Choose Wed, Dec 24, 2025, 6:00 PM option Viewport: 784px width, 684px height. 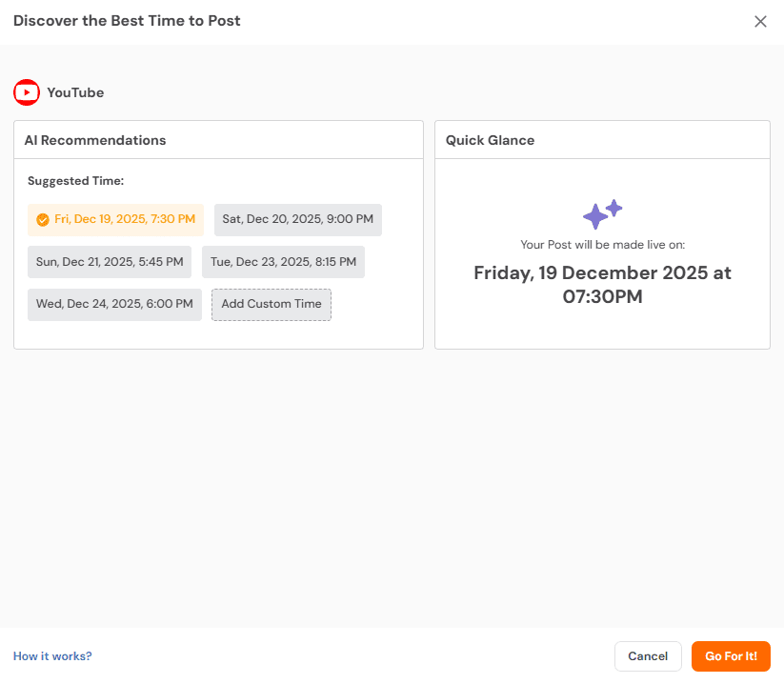pyautogui.click(x=114, y=305)
